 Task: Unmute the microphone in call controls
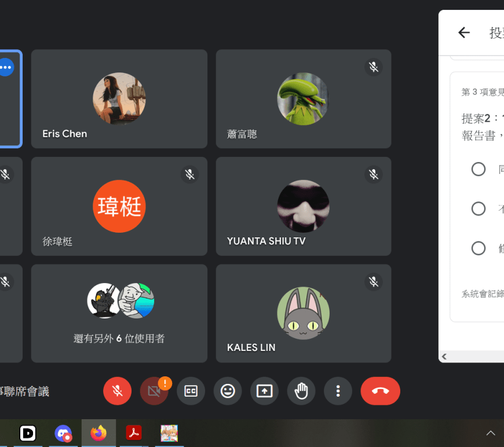click(x=117, y=391)
